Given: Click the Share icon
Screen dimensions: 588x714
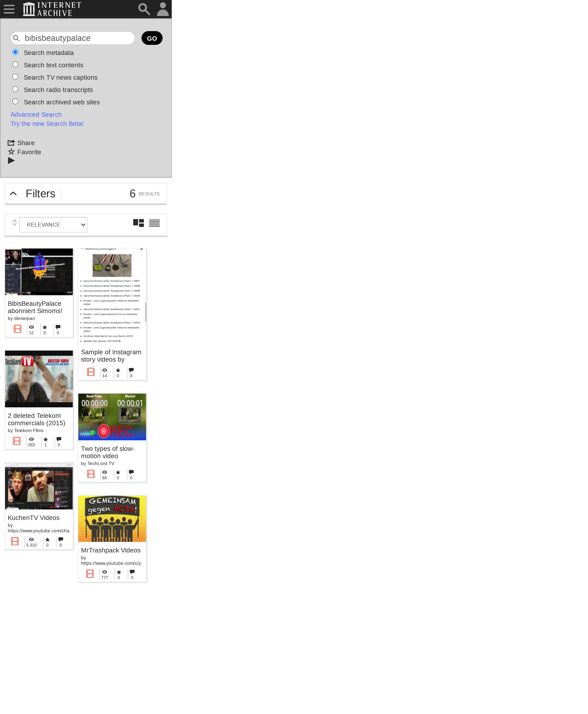Looking at the screenshot, I should click(11, 143).
